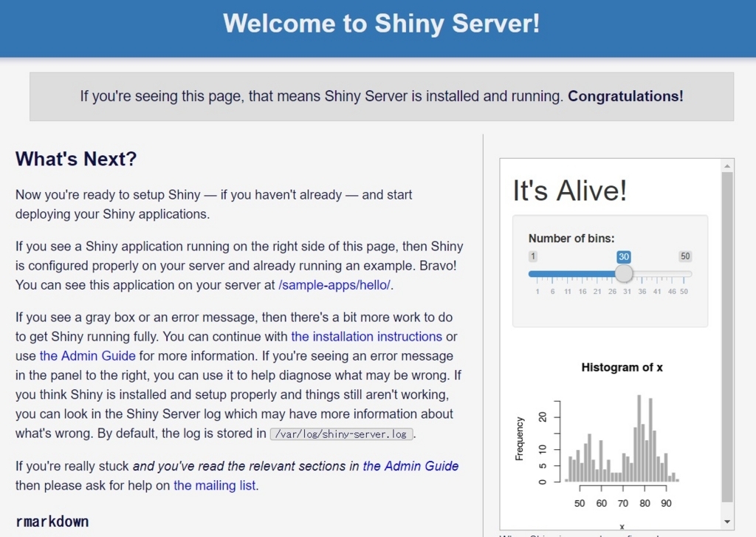Click the slider tick label 26
The image size is (756, 537).
point(612,292)
